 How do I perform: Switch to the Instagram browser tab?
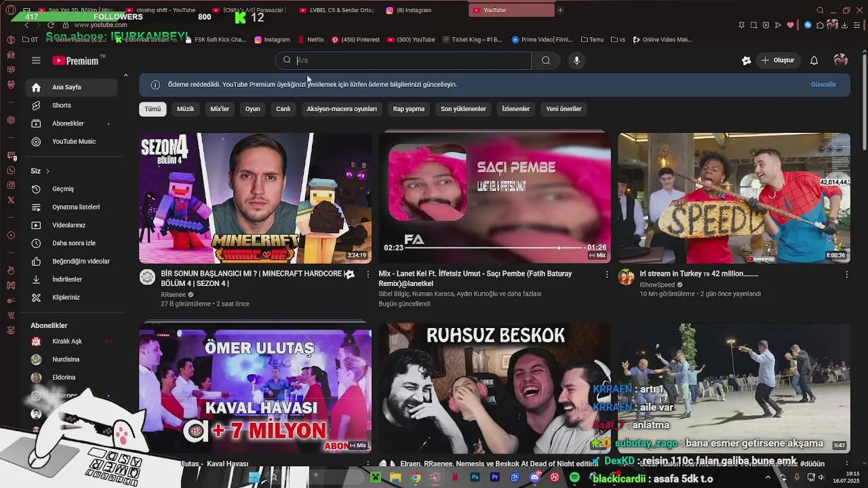coord(414,10)
